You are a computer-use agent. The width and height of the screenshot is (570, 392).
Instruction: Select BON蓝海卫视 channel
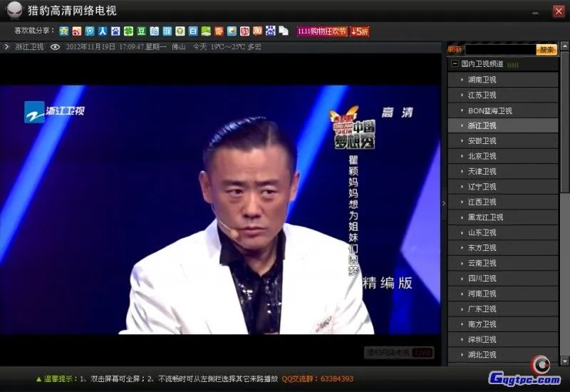click(x=503, y=110)
